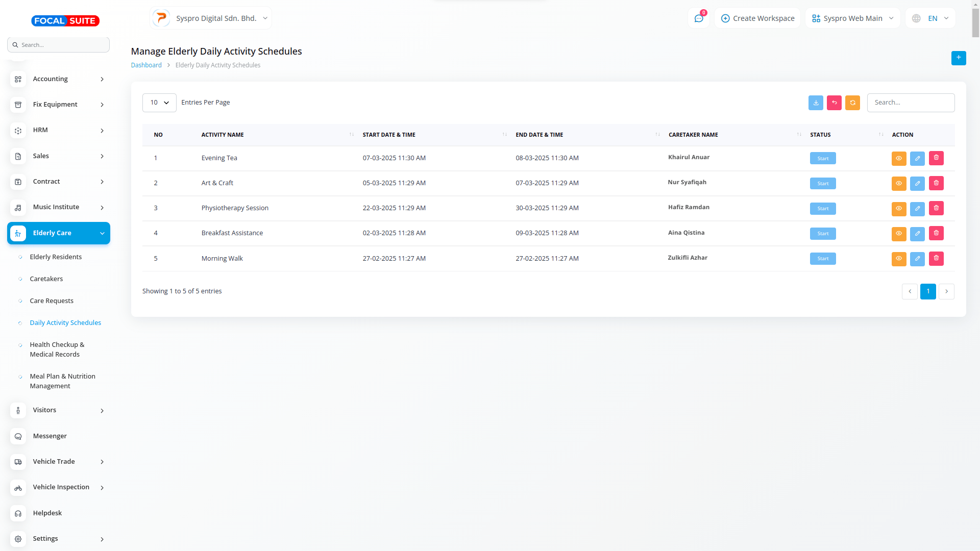Open Caretakers in the sidebar

(46, 279)
